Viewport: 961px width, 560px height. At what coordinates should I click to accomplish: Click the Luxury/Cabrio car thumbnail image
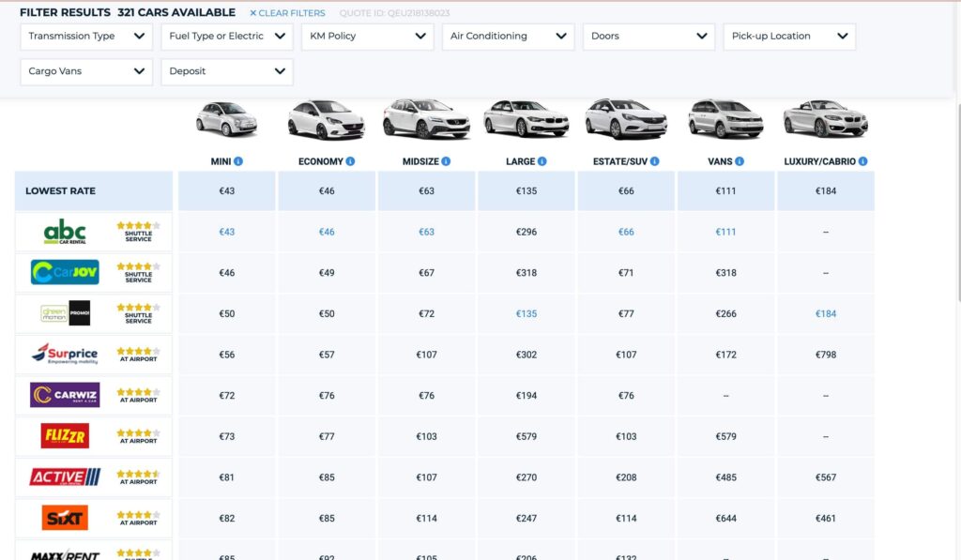click(826, 118)
